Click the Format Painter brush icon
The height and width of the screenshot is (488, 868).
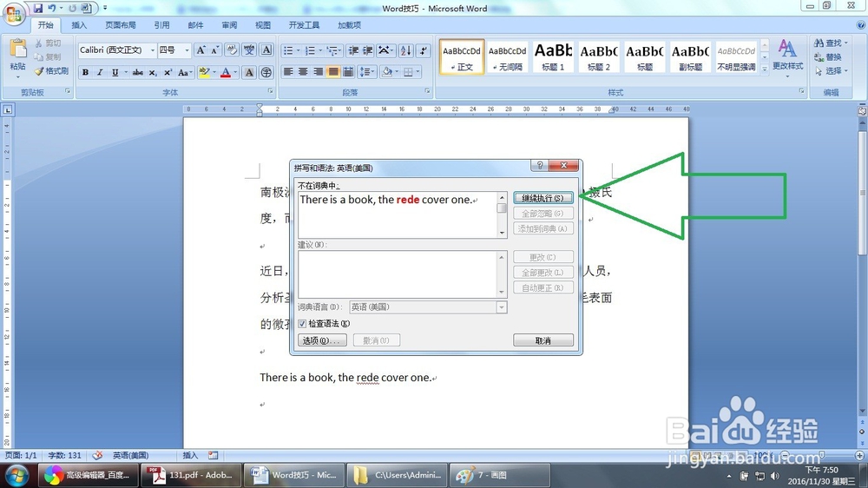(x=39, y=71)
